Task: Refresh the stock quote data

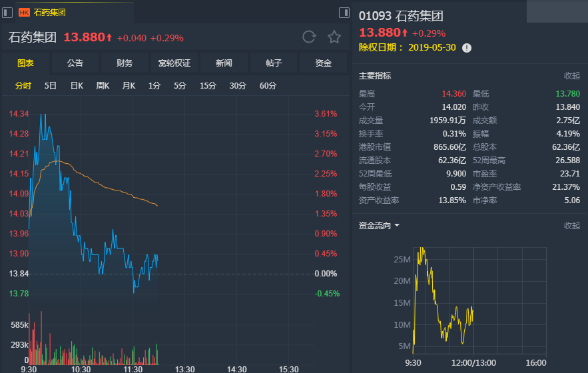Action: coord(309,37)
